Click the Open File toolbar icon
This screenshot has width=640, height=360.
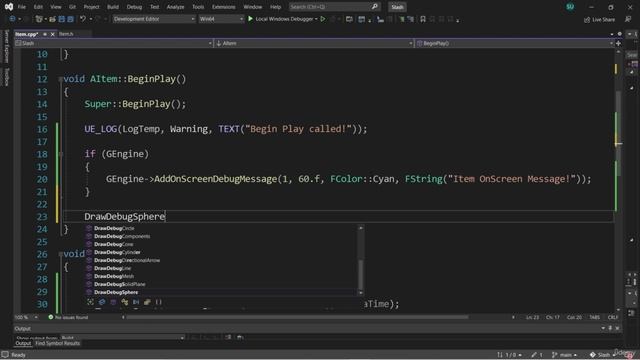pos(52,19)
